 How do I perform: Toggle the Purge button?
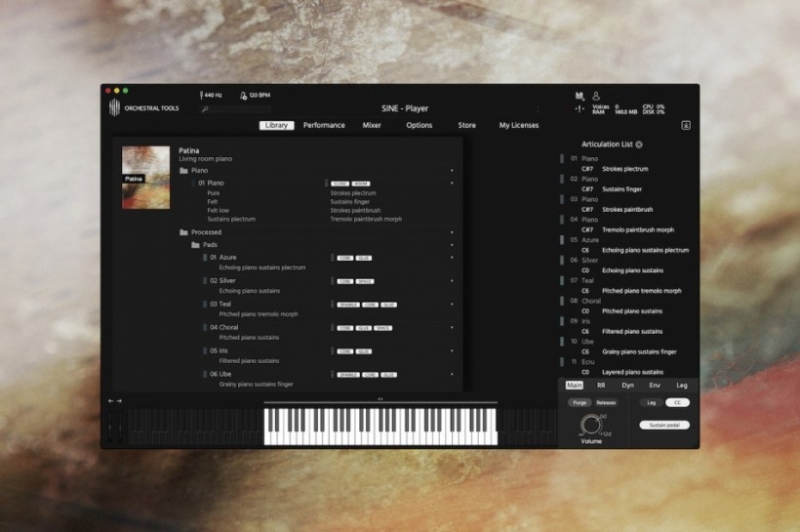pos(579,402)
